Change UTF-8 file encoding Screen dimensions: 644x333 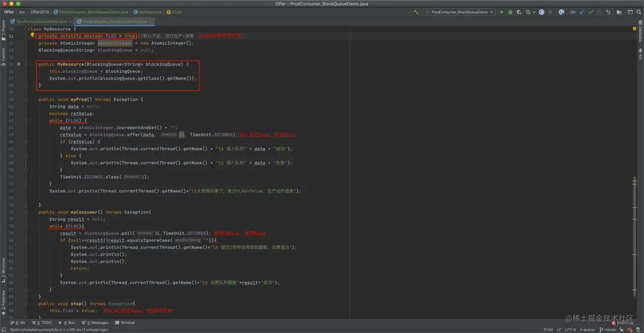click(571, 330)
